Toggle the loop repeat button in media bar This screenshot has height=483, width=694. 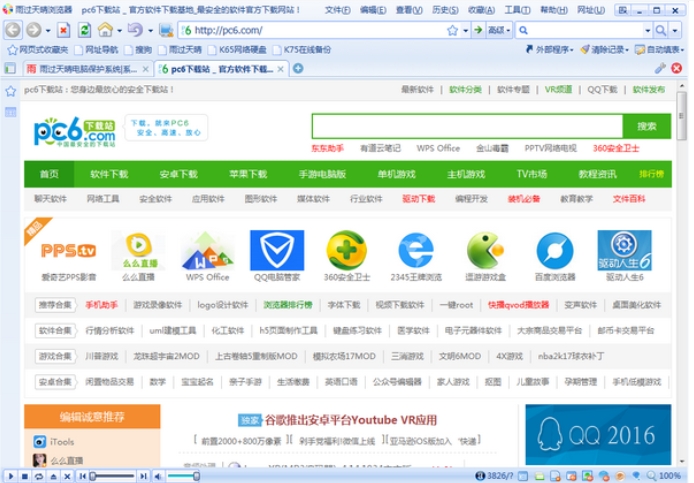[39, 476]
